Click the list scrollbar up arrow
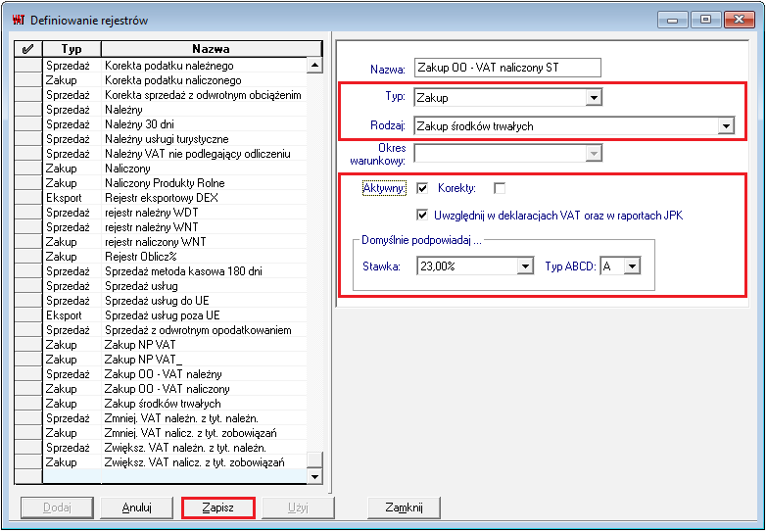The width and height of the screenshot is (767, 532). tap(314, 65)
